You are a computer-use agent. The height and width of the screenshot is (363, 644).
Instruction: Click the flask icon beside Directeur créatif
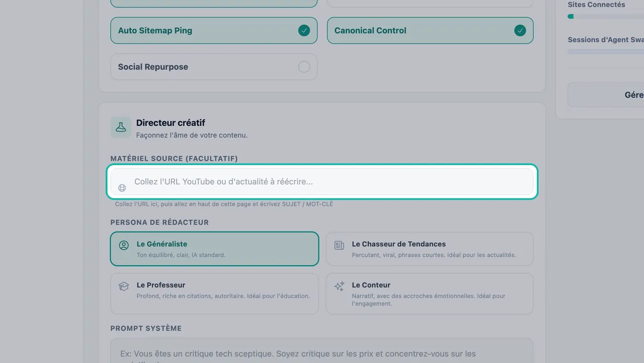(121, 127)
